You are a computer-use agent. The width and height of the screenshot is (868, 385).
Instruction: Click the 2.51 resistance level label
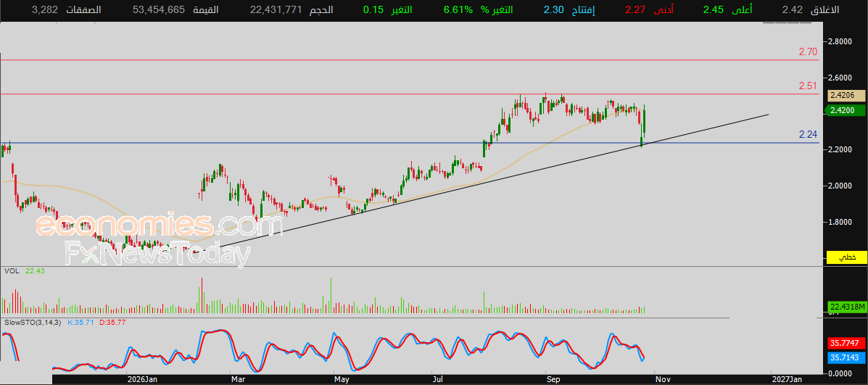point(808,86)
